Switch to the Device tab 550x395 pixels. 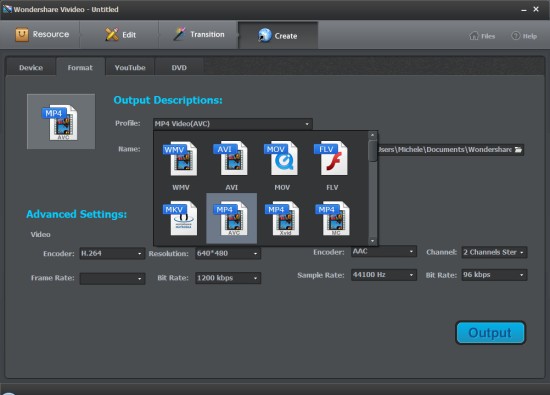31,67
